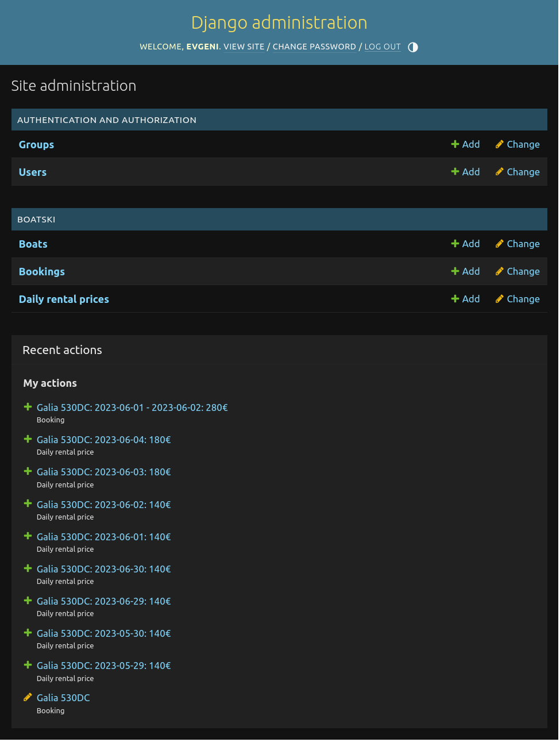Image resolution: width=560 pixels, height=742 pixels.
Task: Open the Boatski app section header
Action: (36, 220)
